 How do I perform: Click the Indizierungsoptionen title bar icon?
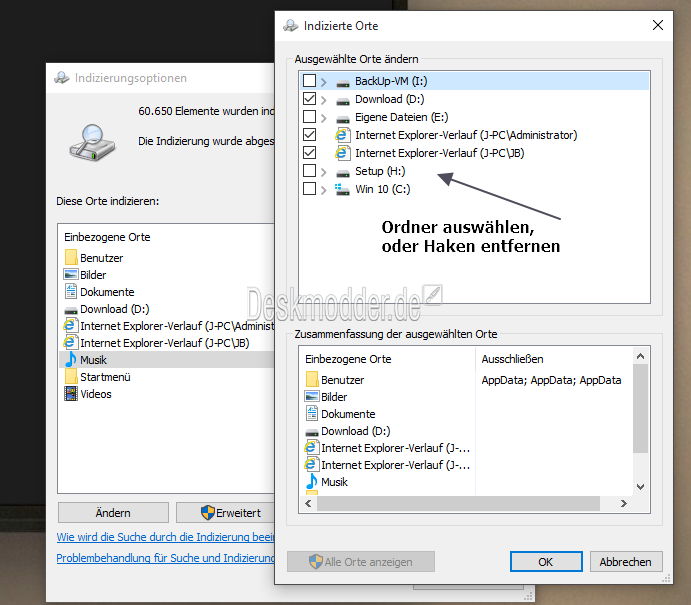pyautogui.click(x=62, y=78)
